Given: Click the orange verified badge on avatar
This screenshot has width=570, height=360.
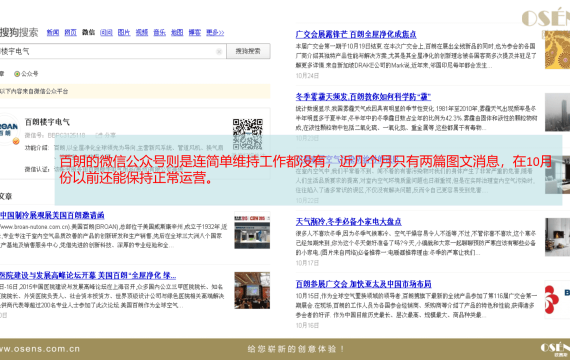Looking at the screenshot, I should (16, 141).
